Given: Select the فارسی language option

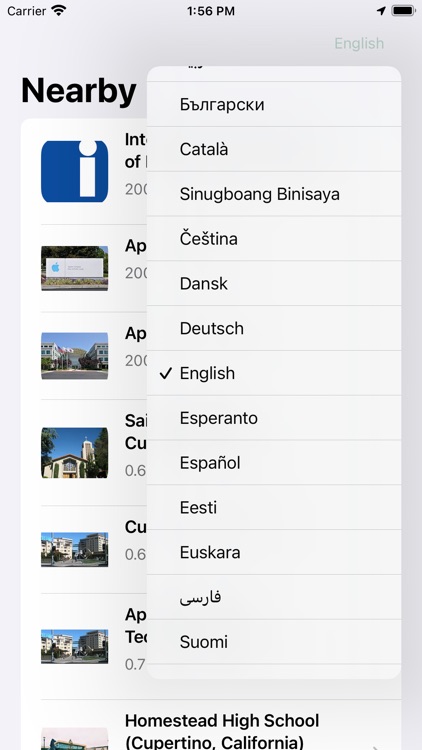Looking at the screenshot, I should [274, 597].
